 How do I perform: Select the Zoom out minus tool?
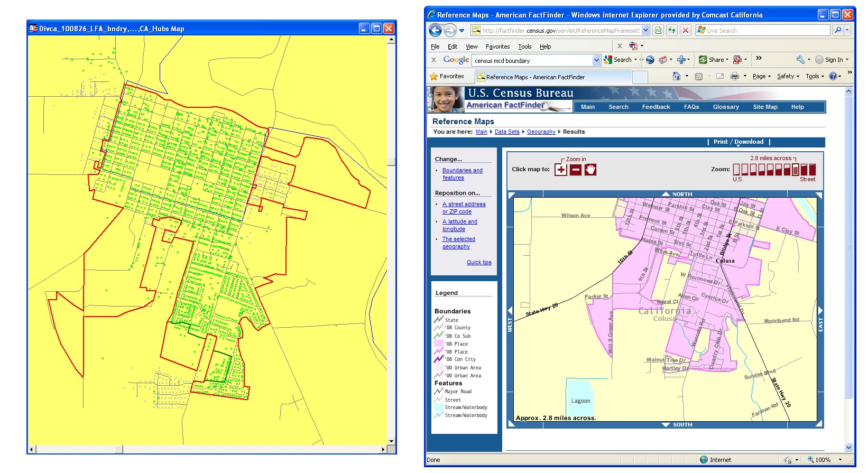click(x=576, y=170)
